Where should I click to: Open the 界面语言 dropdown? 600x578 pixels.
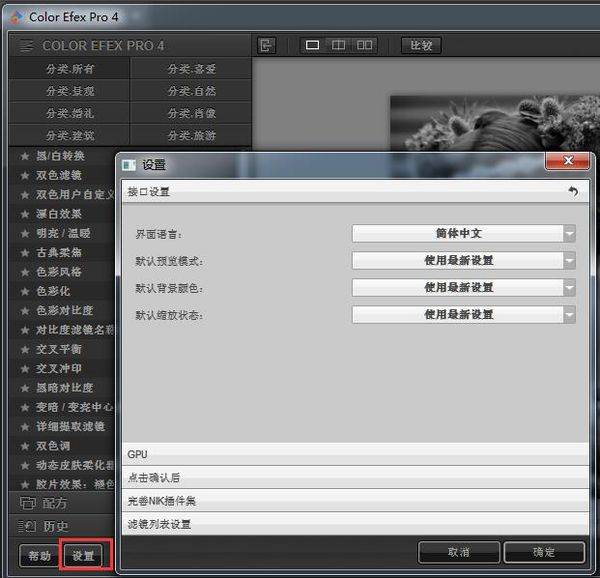click(x=463, y=233)
